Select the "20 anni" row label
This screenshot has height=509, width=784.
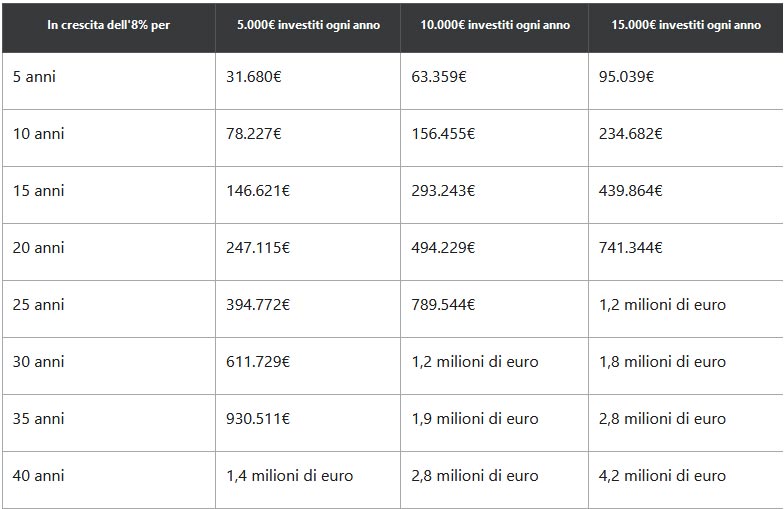[39, 247]
